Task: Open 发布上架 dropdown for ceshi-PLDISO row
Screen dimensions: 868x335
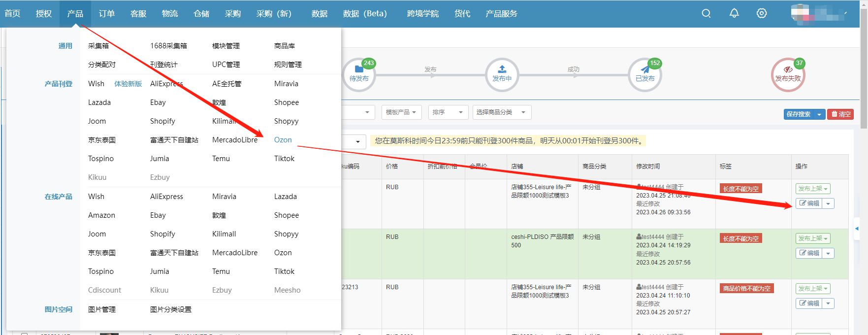Action: pyautogui.click(x=813, y=238)
